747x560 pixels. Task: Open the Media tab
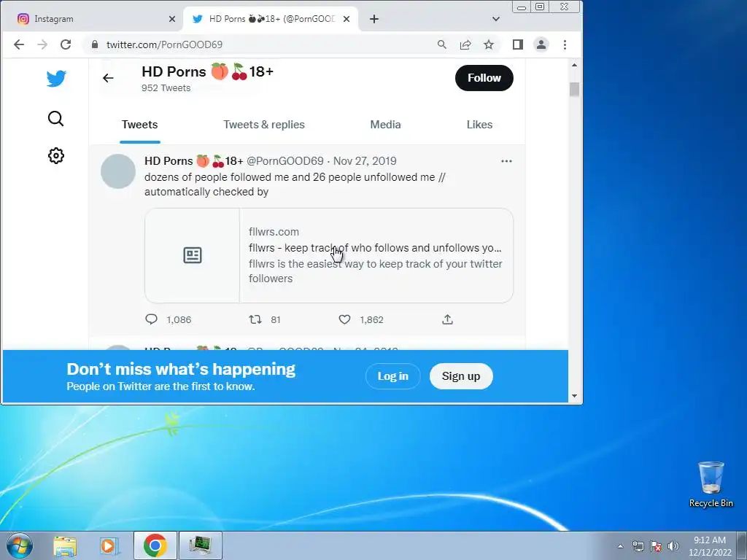(385, 125)
